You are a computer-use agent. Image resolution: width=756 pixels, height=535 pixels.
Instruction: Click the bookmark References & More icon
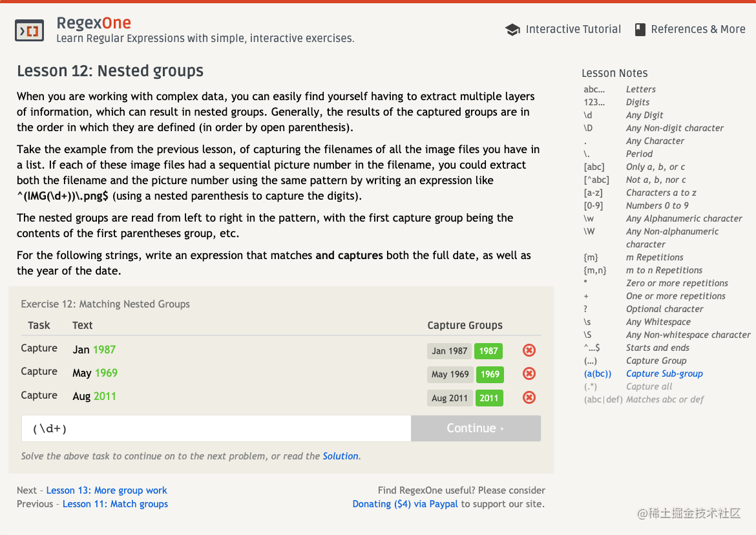[640, 28]
